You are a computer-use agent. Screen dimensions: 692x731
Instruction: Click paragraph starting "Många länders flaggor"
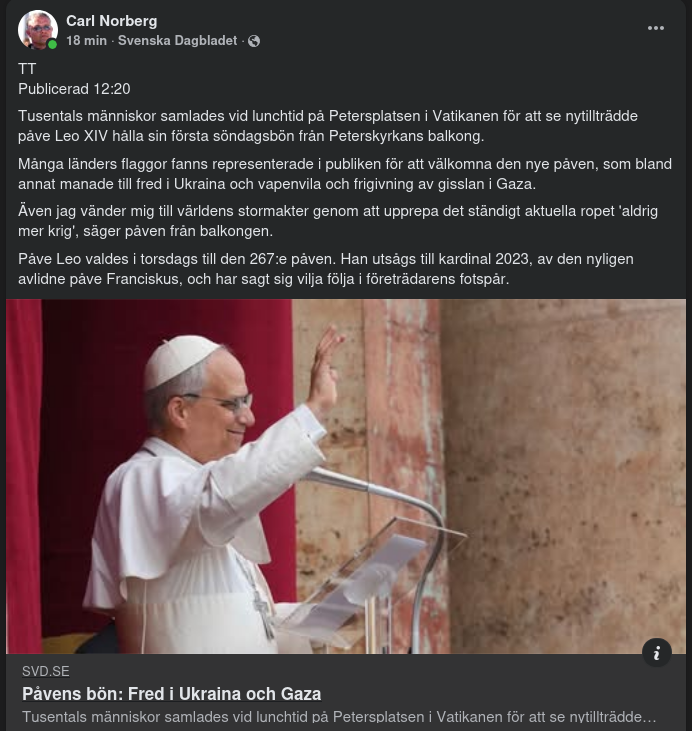[x=344, y=174]
